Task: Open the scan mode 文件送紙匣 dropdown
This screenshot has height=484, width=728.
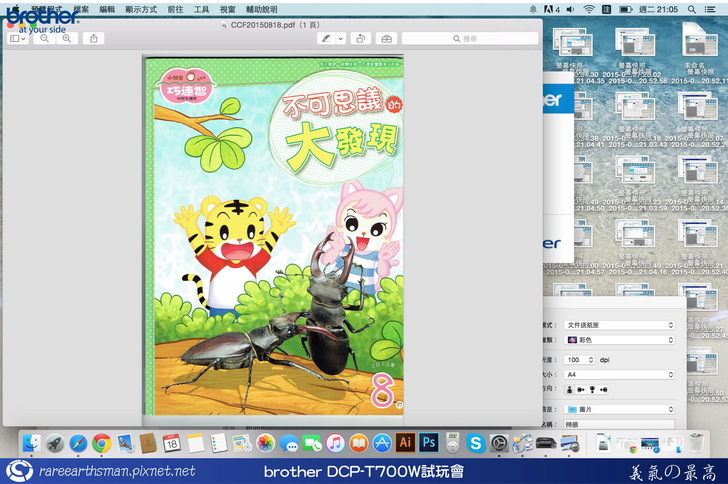Action: tap(619, 325)
